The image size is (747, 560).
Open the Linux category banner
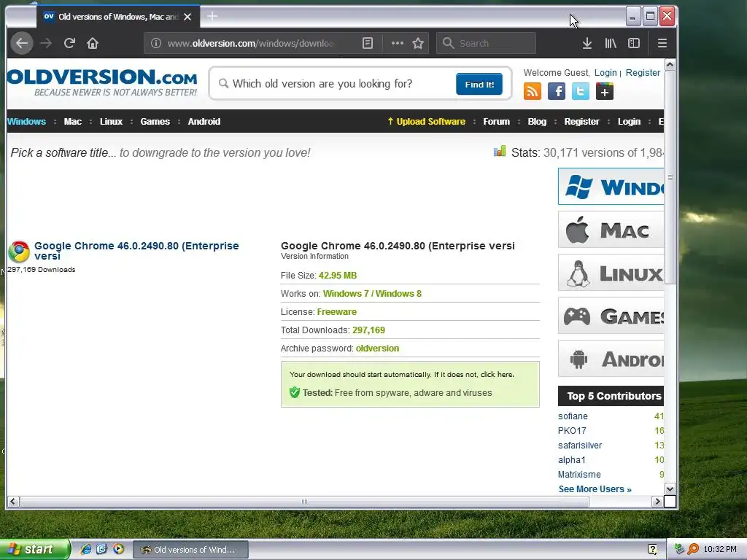pos(611,273)
